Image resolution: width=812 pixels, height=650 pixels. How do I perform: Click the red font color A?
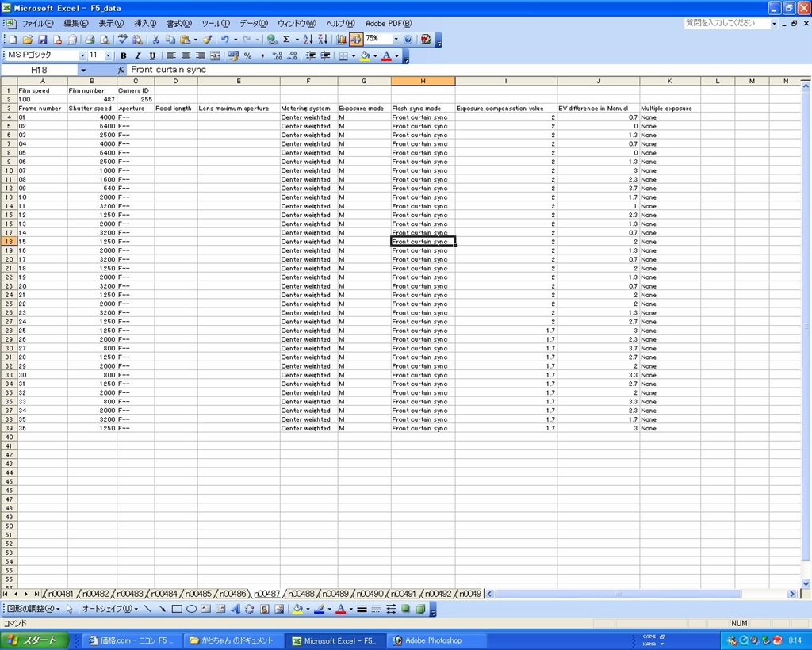(x=386, y=56)
